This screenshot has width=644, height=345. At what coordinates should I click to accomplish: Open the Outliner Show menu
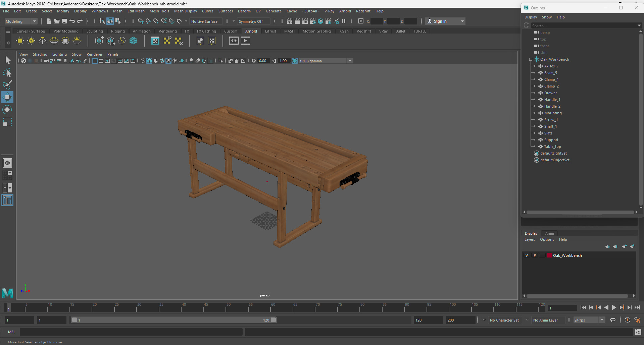tap(547, 17)
